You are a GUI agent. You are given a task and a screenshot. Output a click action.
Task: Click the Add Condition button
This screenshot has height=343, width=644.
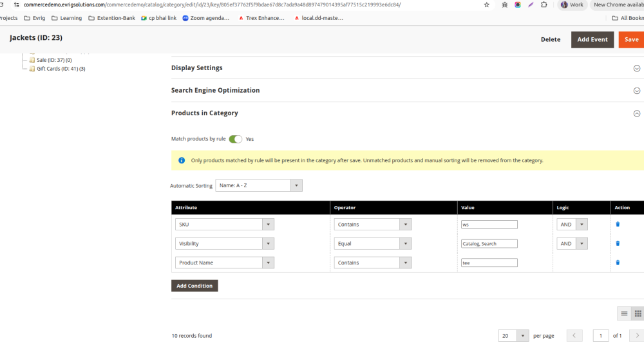coord(194,286)
